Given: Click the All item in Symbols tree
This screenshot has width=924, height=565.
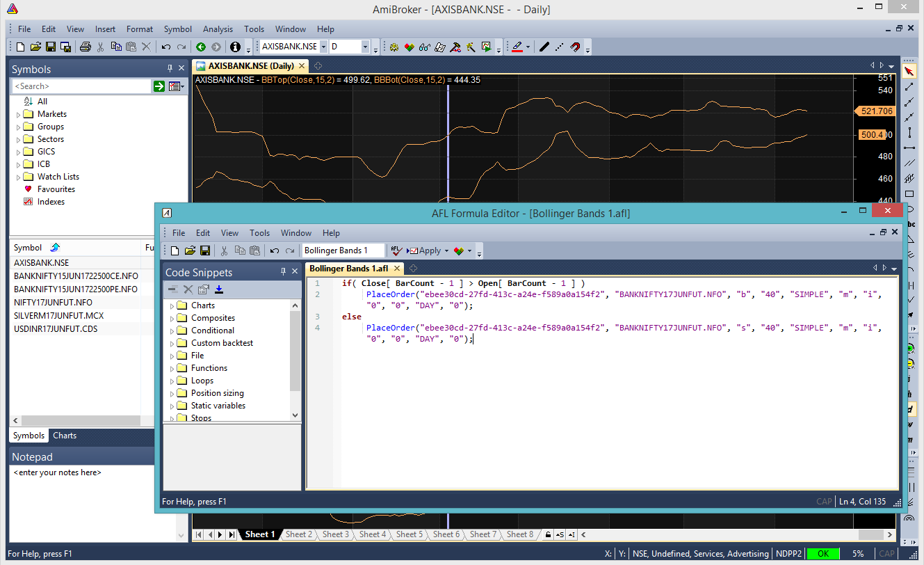Looking at the screenshot, I should coord(42,102).
